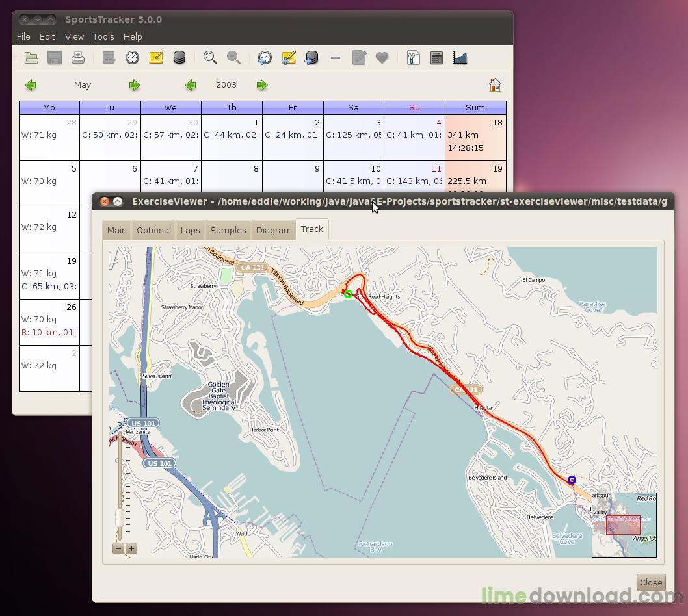This screenshot has height=616, width=688.
Task: Click the overview minimap thumbnail
Action: click(x=624, y=525)
